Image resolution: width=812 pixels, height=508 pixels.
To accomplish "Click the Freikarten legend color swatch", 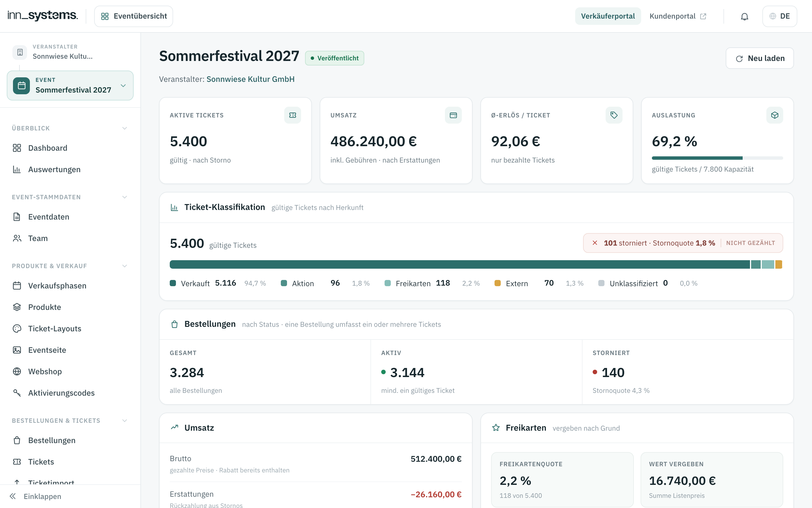I will (x=388, y=283).
